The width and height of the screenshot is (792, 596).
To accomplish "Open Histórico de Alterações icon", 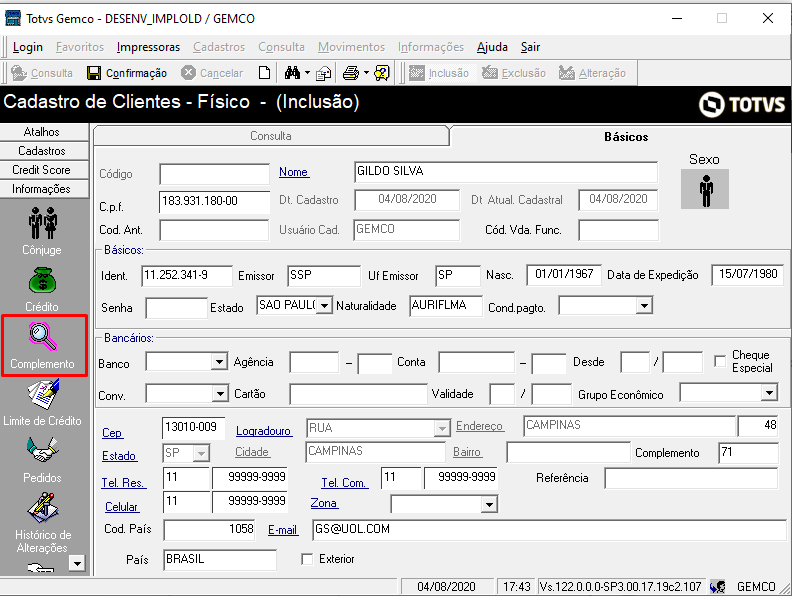I will [43, 508].
